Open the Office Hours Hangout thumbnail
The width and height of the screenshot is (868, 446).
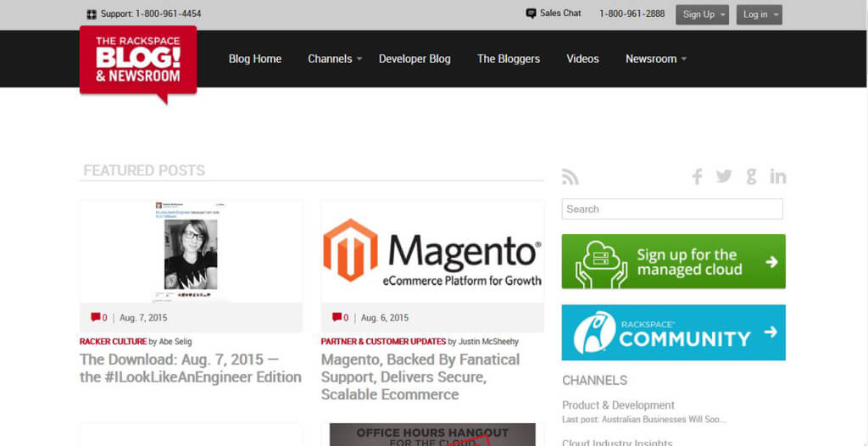pyautogui.click(x=432, y=434)
